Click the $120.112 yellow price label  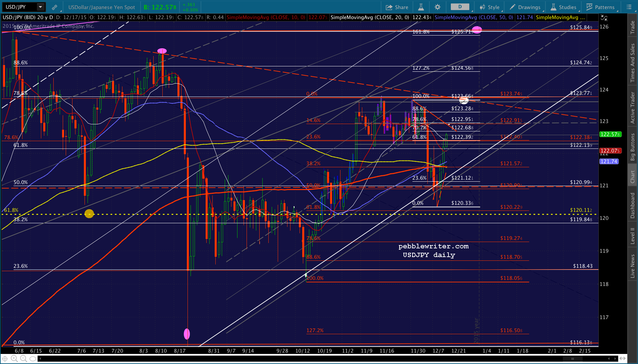coord(581,210)
